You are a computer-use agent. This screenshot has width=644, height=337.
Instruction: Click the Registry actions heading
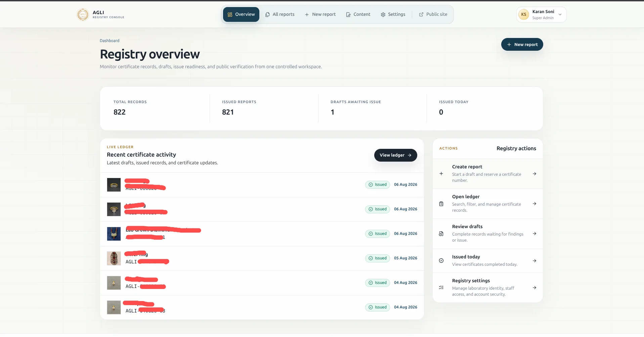(x=516, y=149)
